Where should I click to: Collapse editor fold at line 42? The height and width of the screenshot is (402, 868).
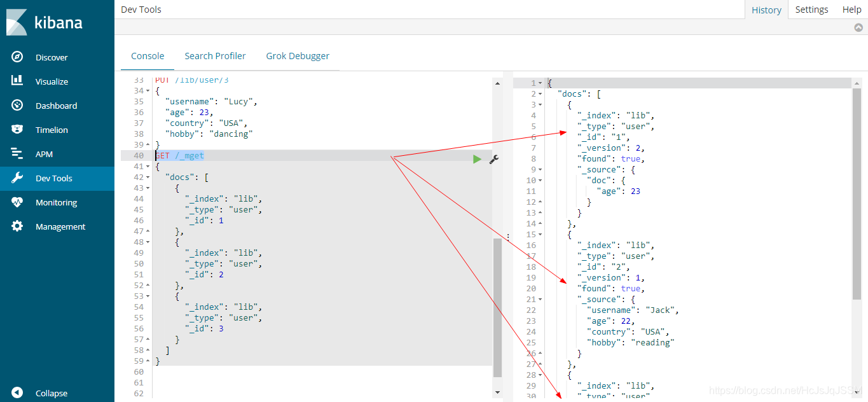(x=149, y=177)
